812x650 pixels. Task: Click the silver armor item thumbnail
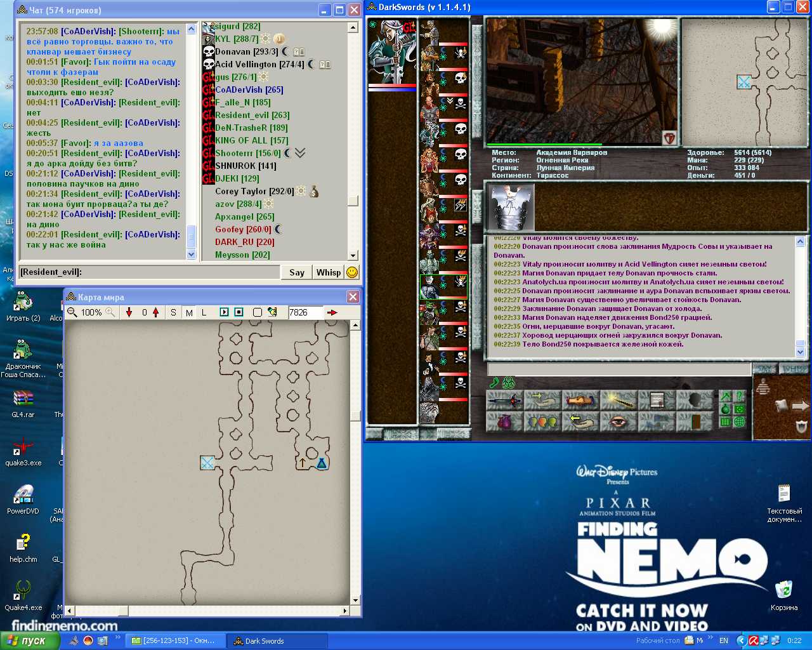tap(511, 208)
